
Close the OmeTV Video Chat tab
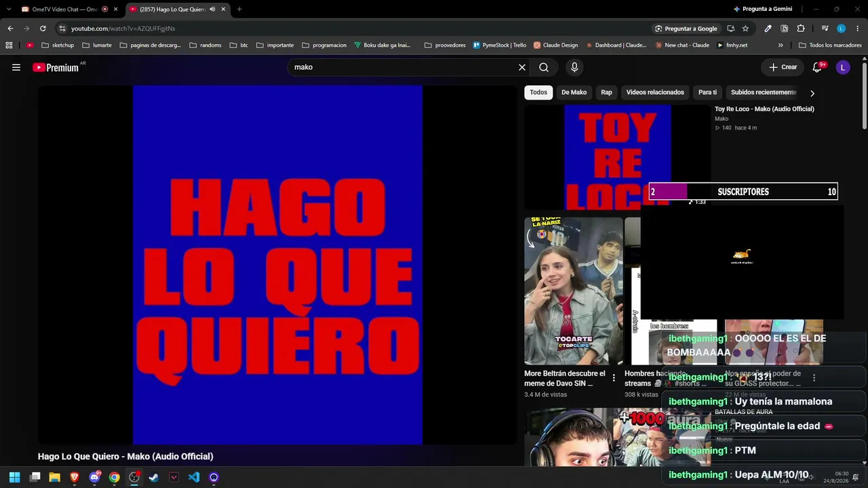coord(116,9)
